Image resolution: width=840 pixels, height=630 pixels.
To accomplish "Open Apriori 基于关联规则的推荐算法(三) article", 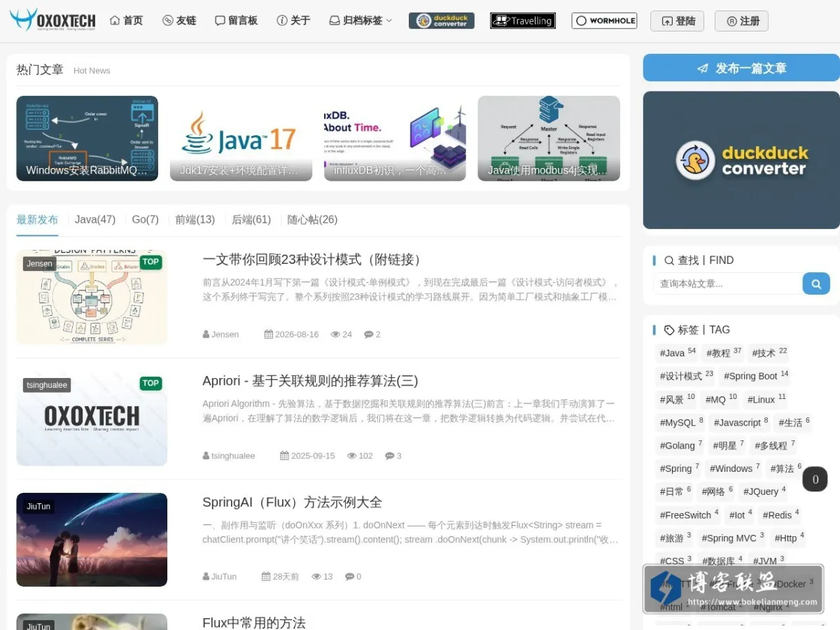I will (310, 381).
